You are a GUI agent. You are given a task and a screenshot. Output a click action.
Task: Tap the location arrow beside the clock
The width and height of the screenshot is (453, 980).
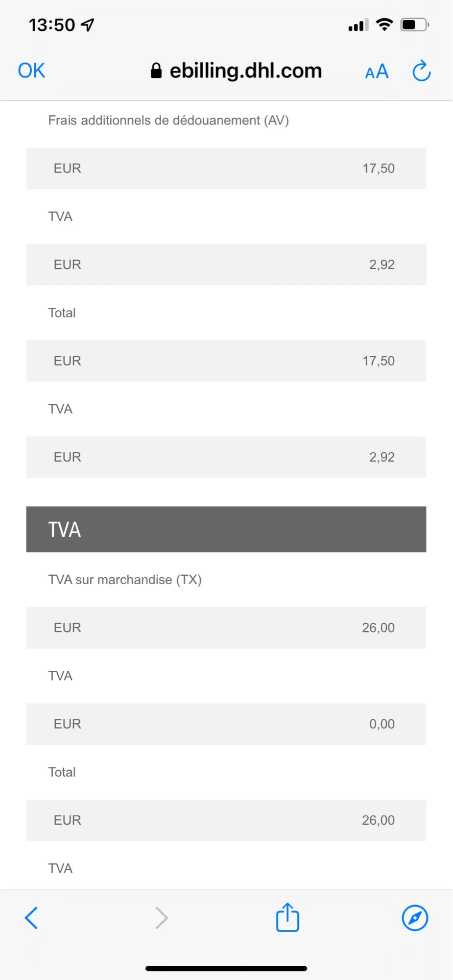[88, 24]
